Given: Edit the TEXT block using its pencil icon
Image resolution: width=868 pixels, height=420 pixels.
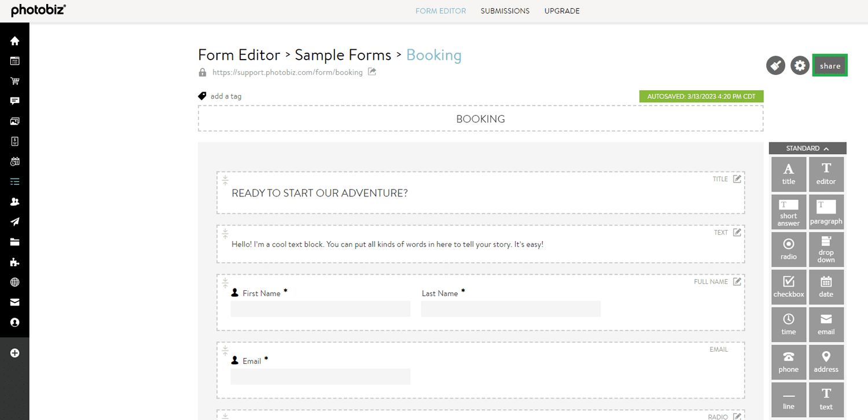Looking at the screenshot, I should coord(737,232).
